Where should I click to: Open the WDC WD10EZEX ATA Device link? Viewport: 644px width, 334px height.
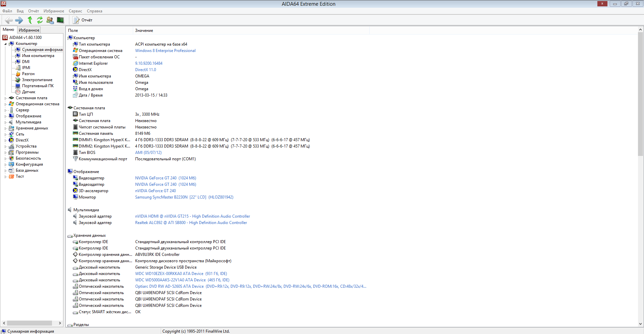pos(181,274)
